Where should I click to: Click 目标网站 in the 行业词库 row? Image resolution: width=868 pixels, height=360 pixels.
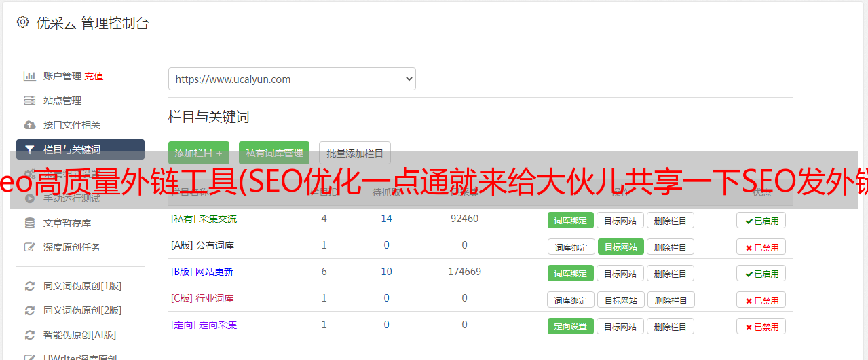pyautogui.click(x=620, y=300)
